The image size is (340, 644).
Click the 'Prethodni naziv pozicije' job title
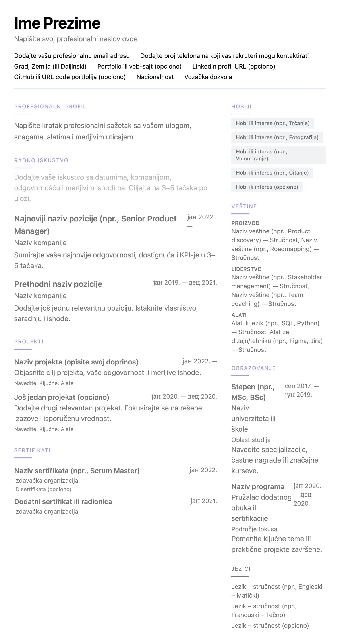point(58,284)
